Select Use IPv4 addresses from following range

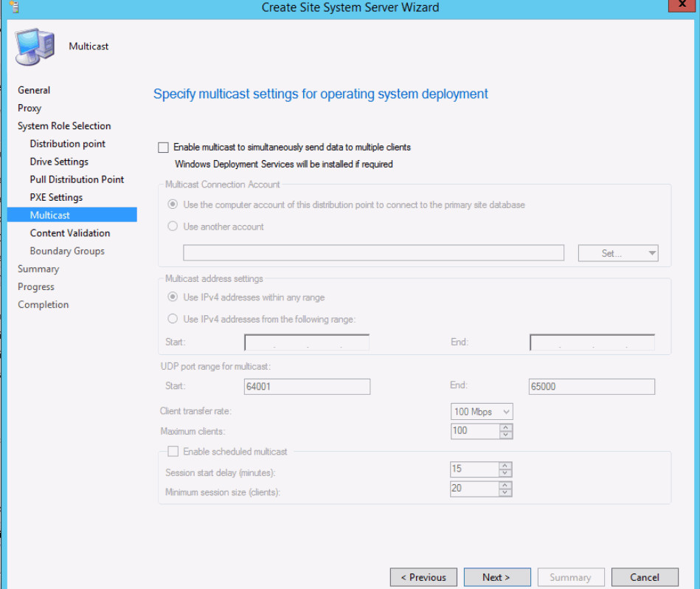tap(173, 319)
